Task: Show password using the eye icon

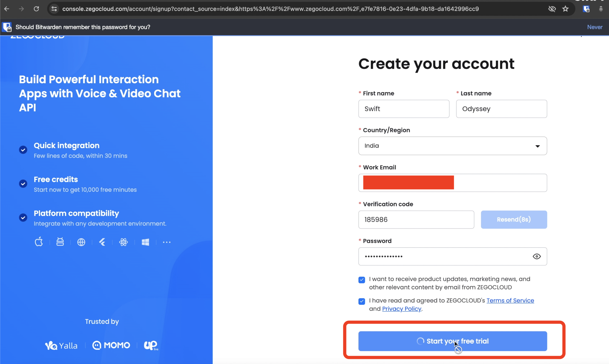Action: [x=536, y=256]
